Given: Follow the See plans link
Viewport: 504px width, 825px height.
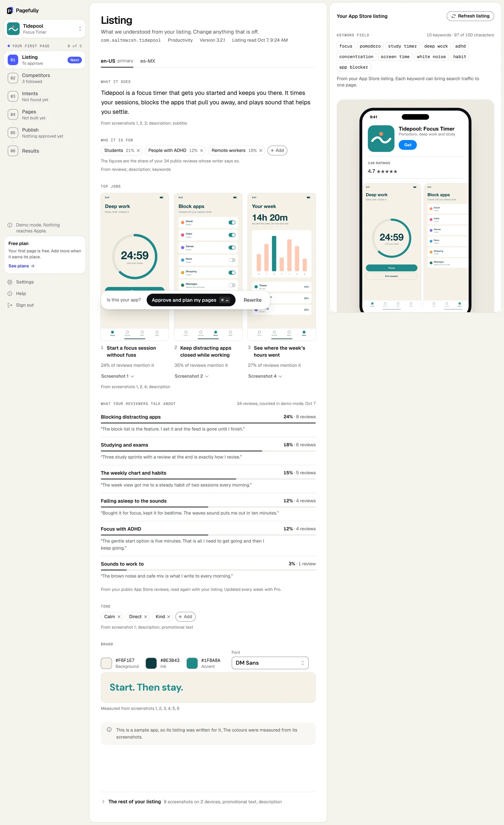Looking at the screenshot, I should coord(21,266).
